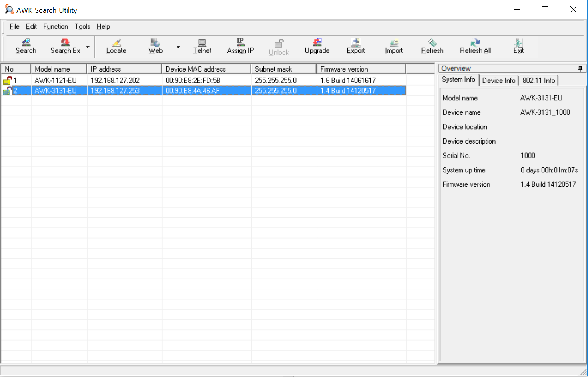This screenshot has height=377, width=588.
Task: Click the Refresh All icon
Action: [x=475, y=46]
